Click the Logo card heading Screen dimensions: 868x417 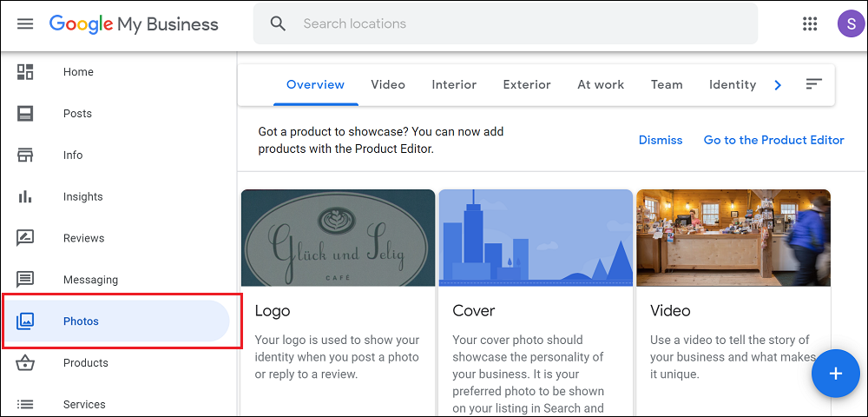[273, 311]
